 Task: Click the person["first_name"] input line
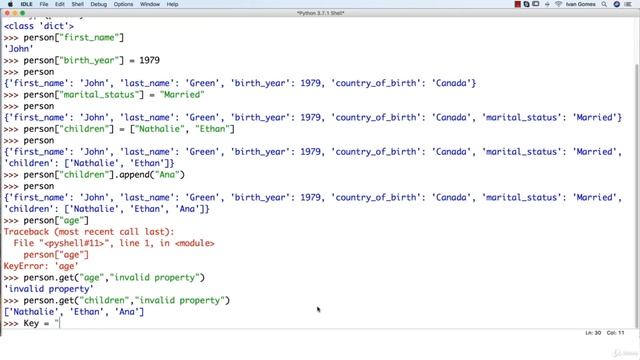click(64, 38)
